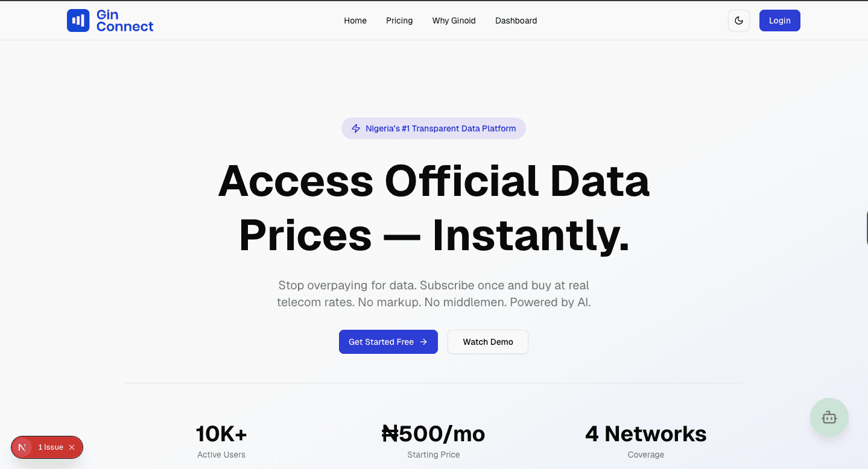Click the lightning bolt icon in the badge
Viewport: 868px width, 469px height.
(x=356, y=128)
